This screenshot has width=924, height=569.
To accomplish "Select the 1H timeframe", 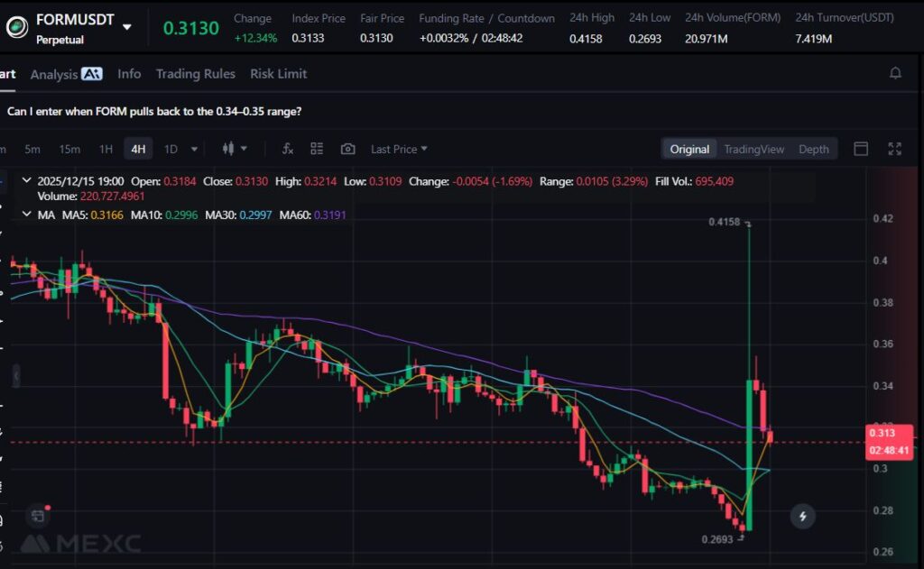I will click(106, 149).
